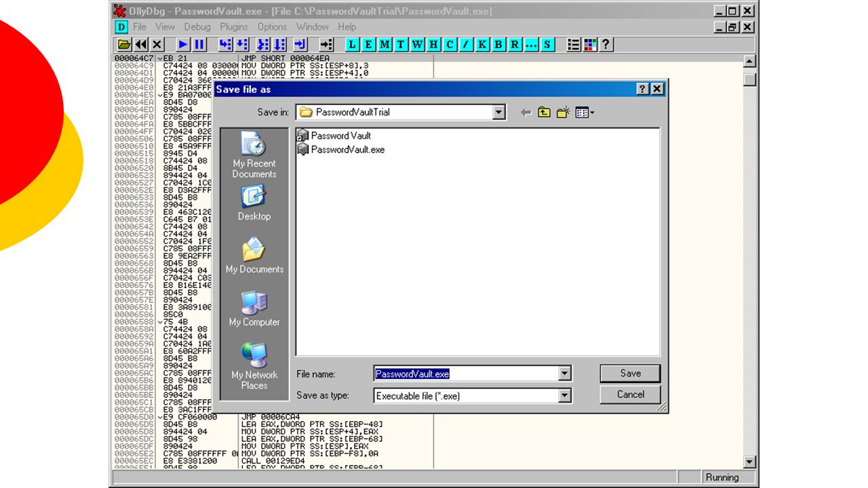Open CPU window with the C button
This screenshot has width=868, height=488.
click(450, 45)
